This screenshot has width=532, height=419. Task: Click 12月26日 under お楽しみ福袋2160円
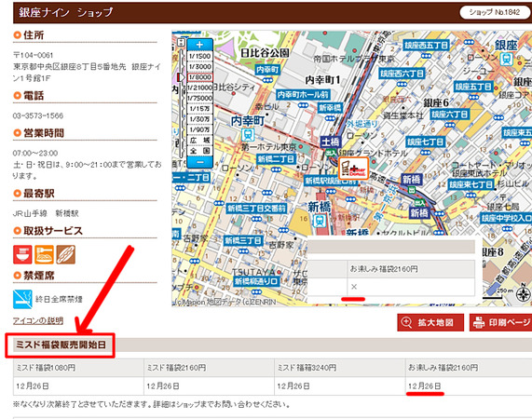click(x=425, y=386)
